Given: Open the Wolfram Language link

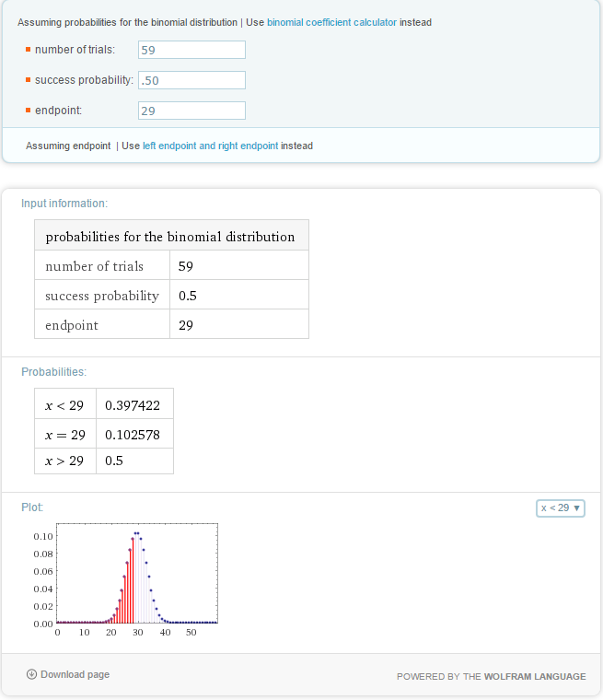Looking at the screenshot, I should tap(535, 676).
